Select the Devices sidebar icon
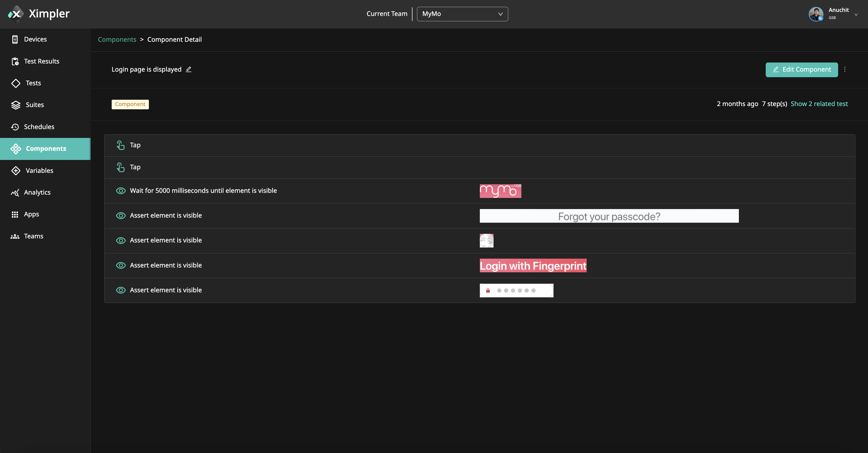 pos(15,39)
